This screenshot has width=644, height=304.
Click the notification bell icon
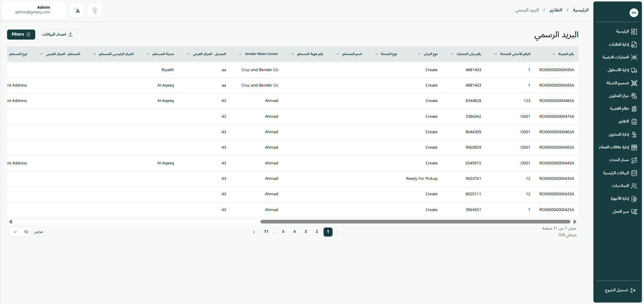[x=95, y=10]
